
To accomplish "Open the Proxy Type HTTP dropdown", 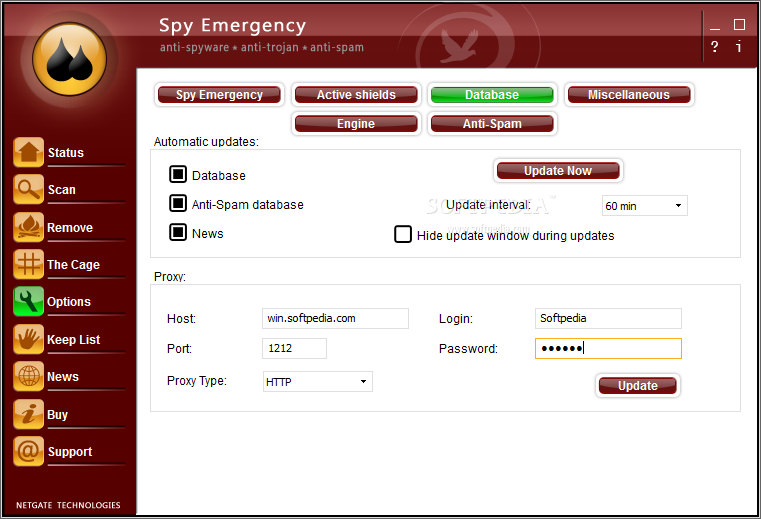I will point(318,382).
